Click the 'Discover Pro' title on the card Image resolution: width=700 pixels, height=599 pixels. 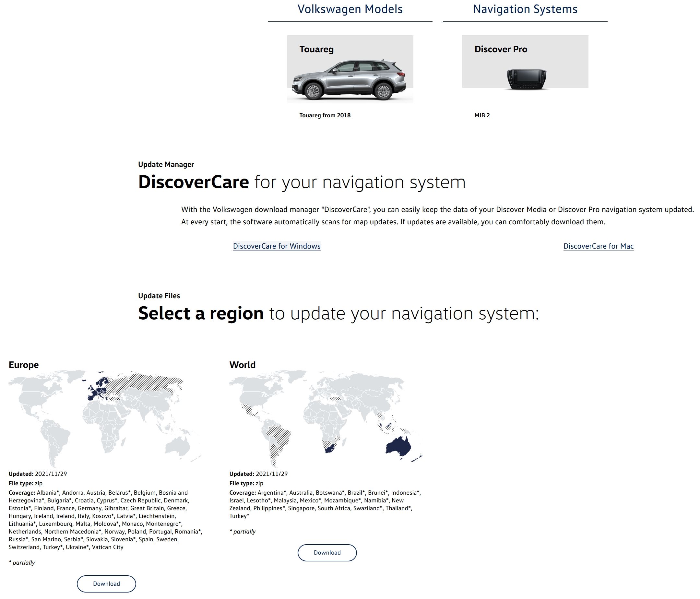click(501, 49)
